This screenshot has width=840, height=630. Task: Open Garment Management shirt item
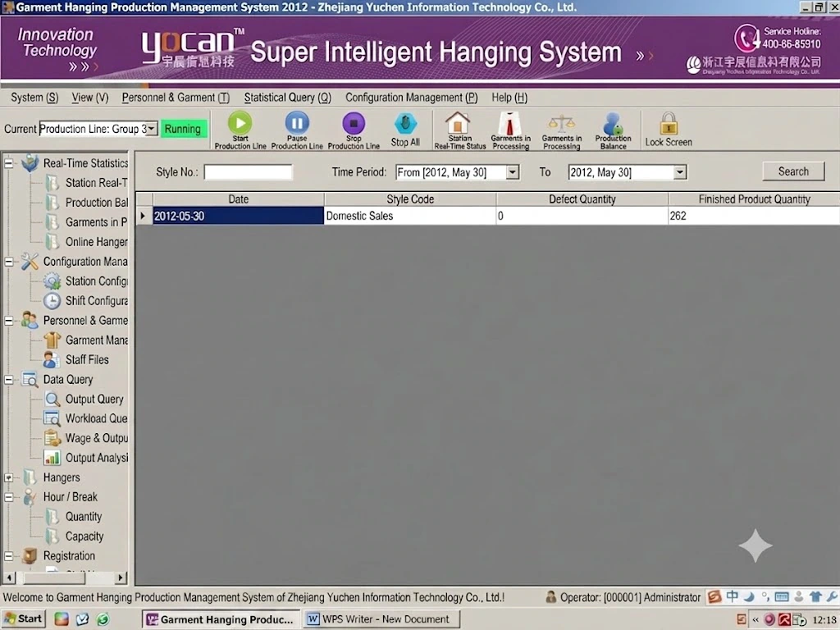(x=85, y=340)
